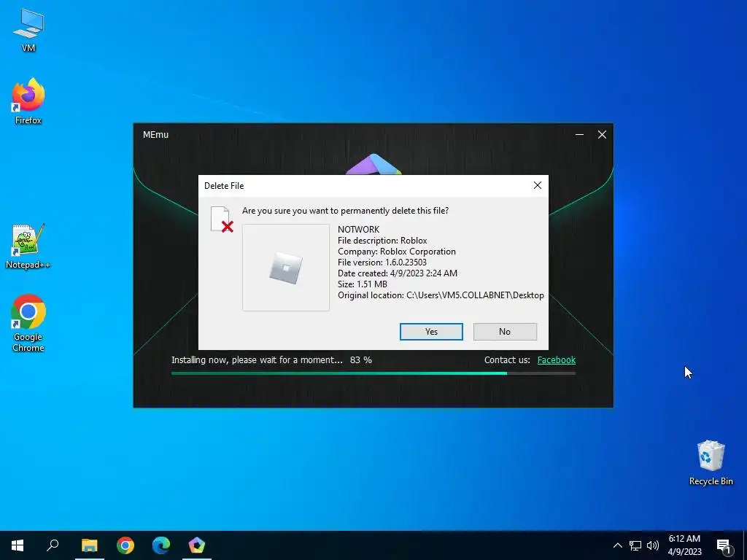Screen dimensions: 747x560
Task: Click the 'Size: 1.51 MB' text
Action: click(363, 284)
